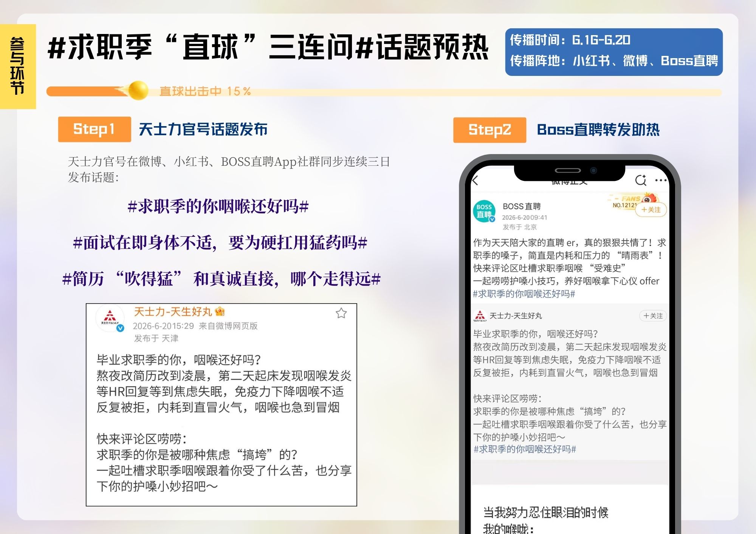Click the 天士力 avatar in the left Weibo card
Image resolution: width=756 pixels, height=534 pixels.
click(110, 318)
